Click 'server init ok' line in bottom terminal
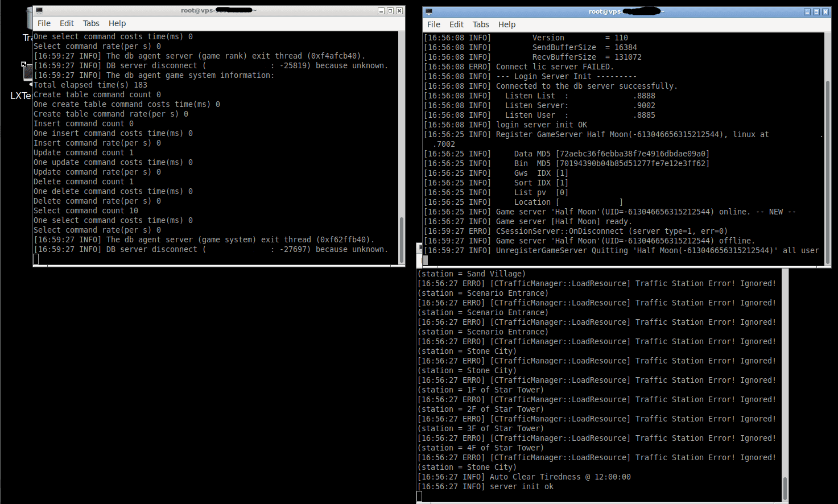Image resolution: width=838 pixels, height=504 pixels. 485,486
